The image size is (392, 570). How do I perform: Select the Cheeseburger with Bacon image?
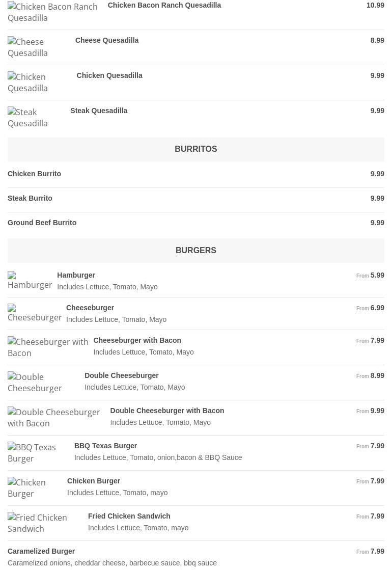[48, 347]
